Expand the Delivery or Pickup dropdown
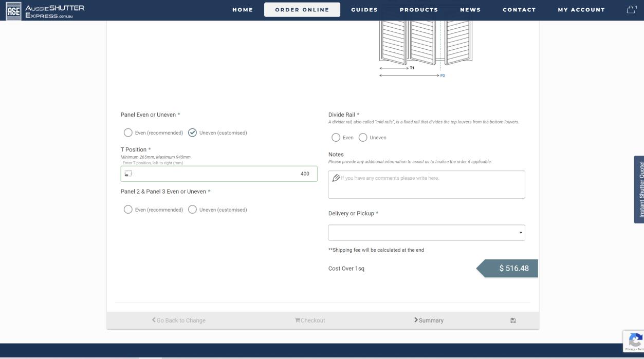This screenshot has width=644, height=359. pyautogui.click(x=426, y=233)
